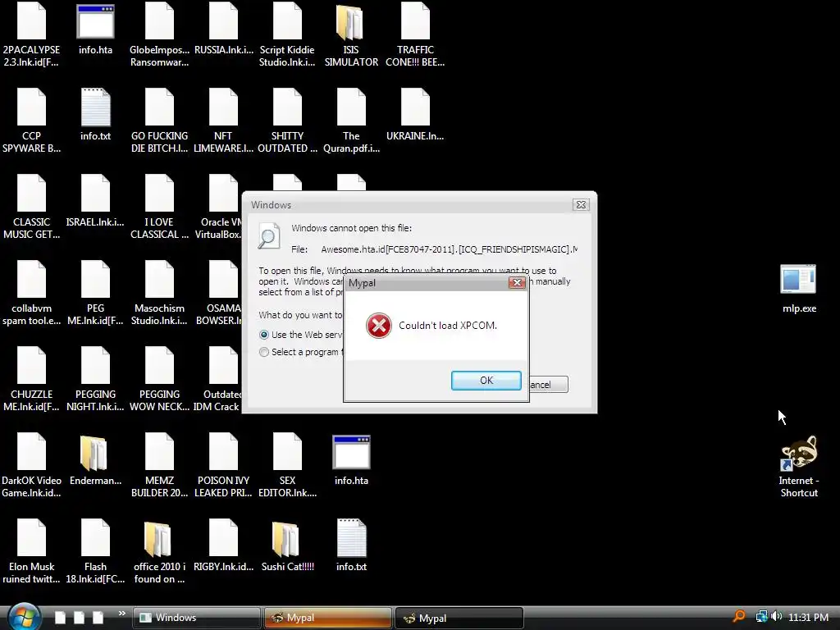840x630 pixels.
Task: Click OK in the Mypal error dialog
Action: 486,381
